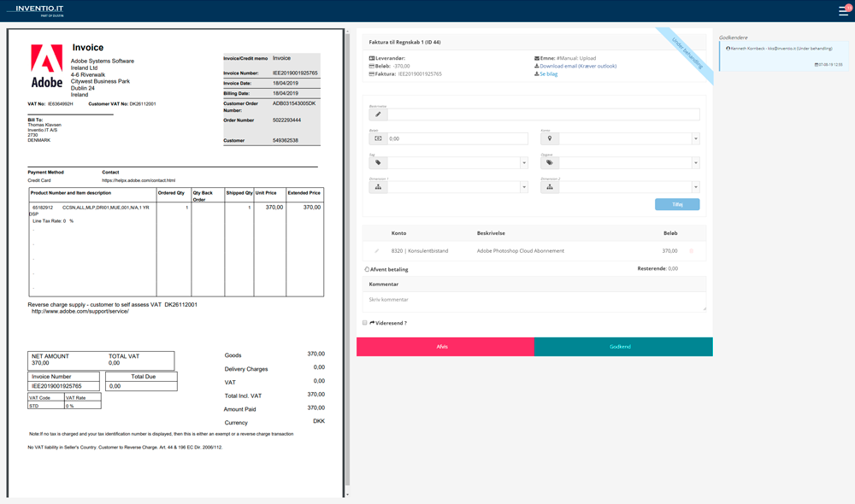855x504 pixels.
Task: Click the invoice preview vertical scrollbar
Action: point(347,259)
